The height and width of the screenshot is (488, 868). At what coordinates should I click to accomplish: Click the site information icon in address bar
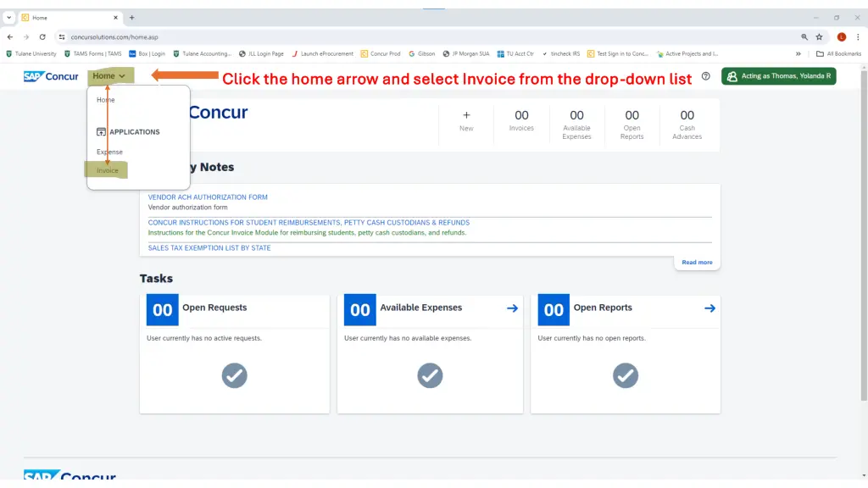point(62,37)
